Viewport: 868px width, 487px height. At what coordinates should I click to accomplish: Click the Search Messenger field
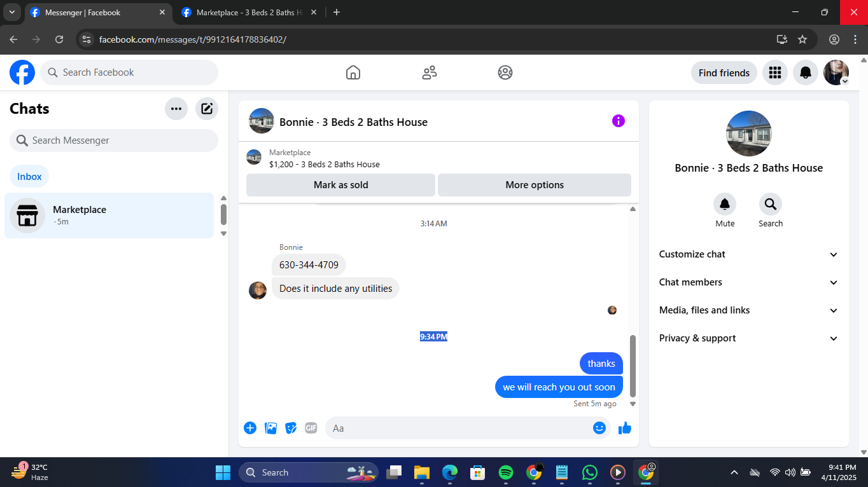pos(114,141)
